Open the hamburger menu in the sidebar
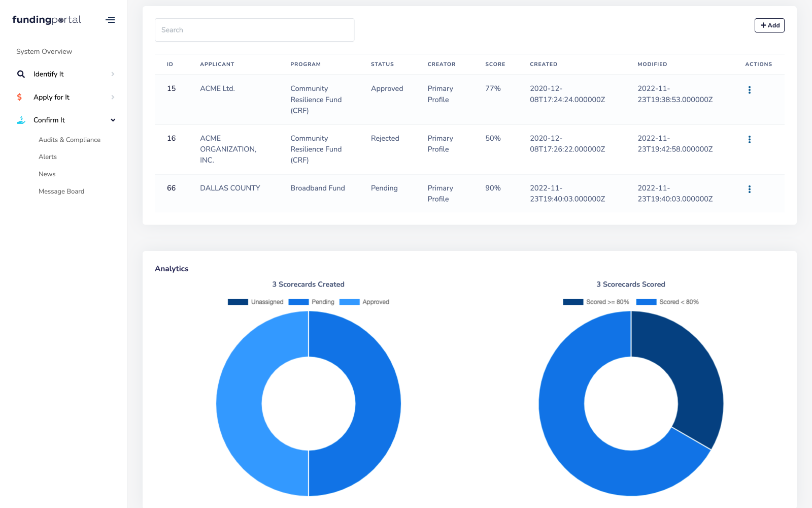This screenshot has height=508, width=812. [110, 19]
